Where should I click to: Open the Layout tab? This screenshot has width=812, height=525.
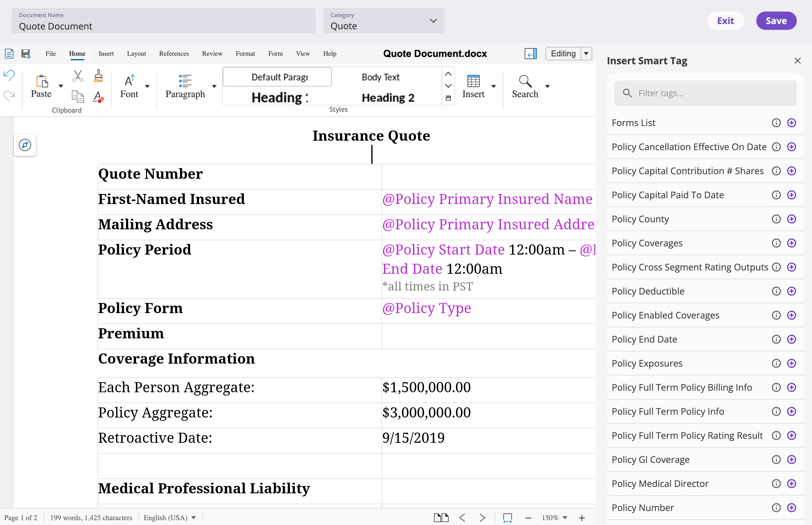coord(136,54)
